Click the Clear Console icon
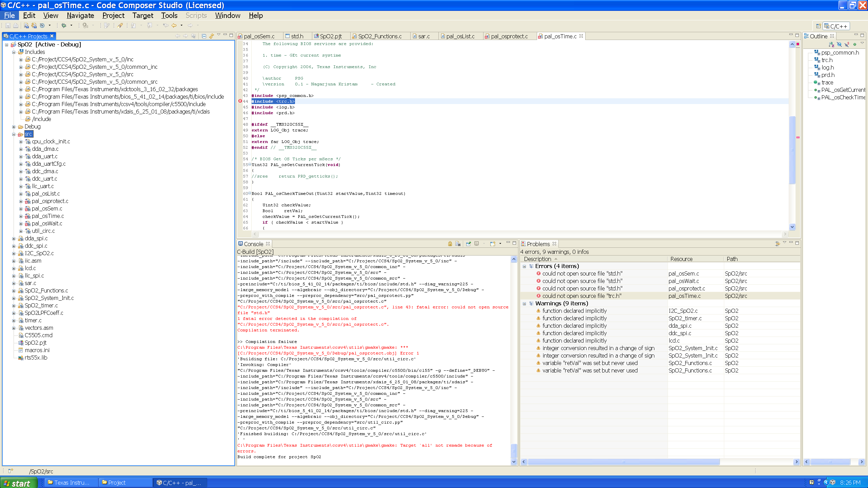868x488 pixels. point(458,244)
